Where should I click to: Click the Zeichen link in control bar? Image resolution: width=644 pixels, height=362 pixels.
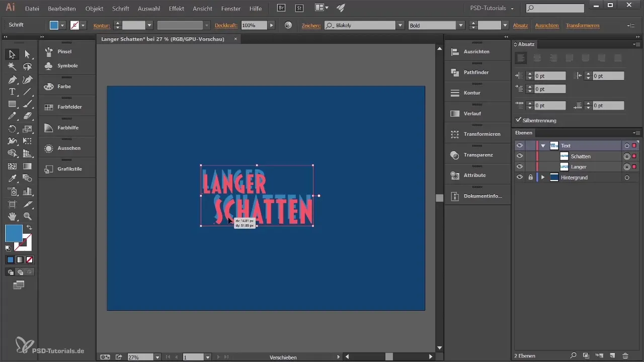(x=311, y=25)
